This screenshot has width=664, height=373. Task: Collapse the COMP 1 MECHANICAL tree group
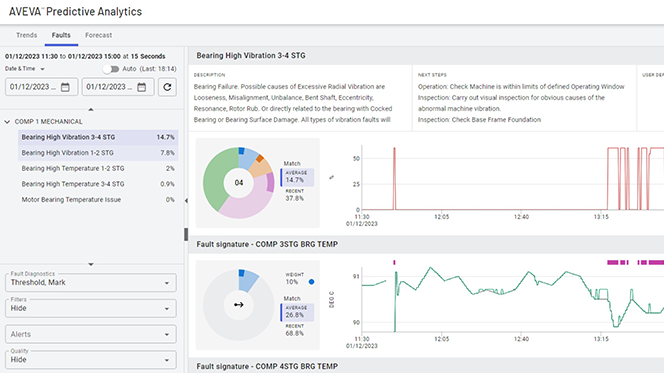7,122
